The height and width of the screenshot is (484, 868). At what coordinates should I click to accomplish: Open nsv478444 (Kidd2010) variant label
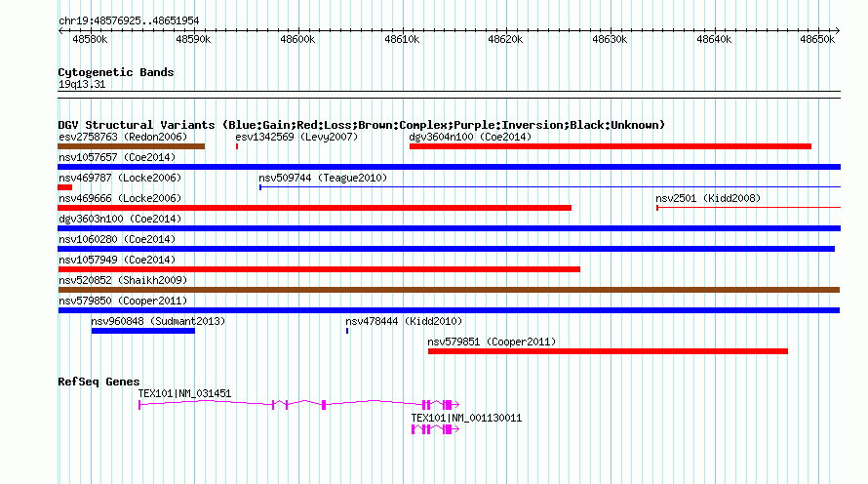tap(404, 321)
